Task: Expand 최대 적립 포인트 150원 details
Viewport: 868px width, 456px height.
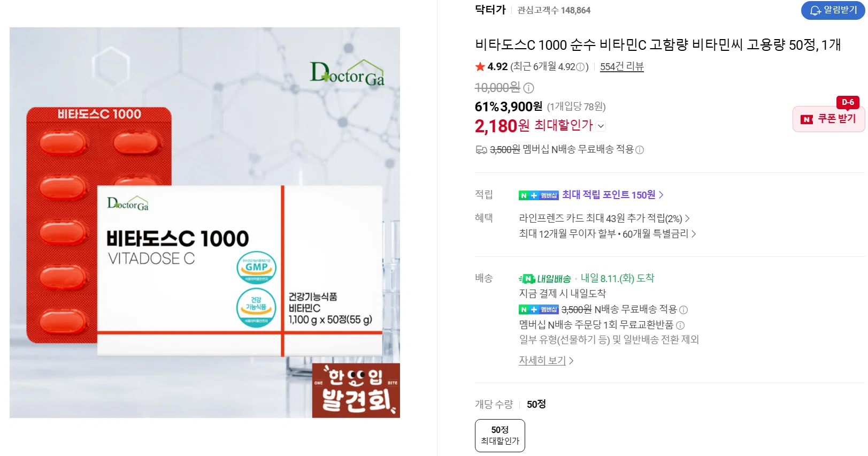Action: point(612,195)
